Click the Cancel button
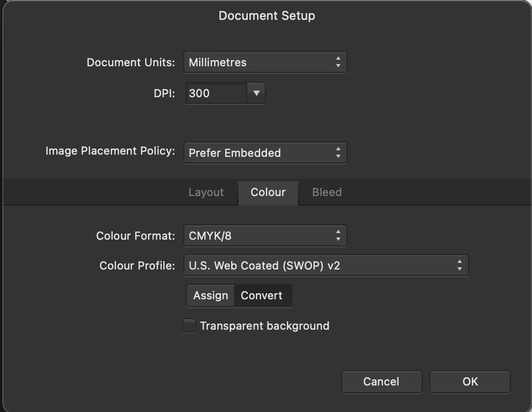This screenshot has height=412, width=532. [x=381, y=381]
